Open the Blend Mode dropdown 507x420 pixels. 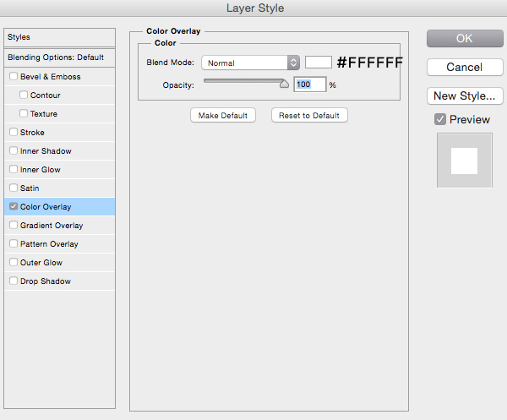[251, 63]
